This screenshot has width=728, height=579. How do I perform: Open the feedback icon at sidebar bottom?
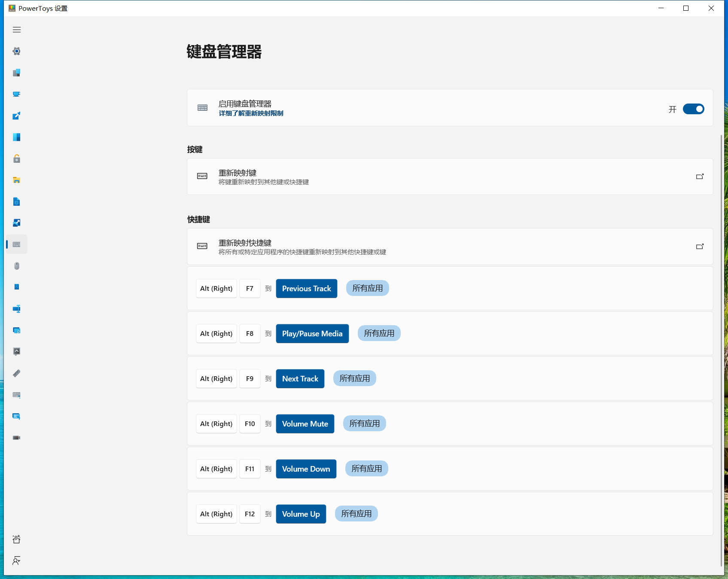pos(17,561)
